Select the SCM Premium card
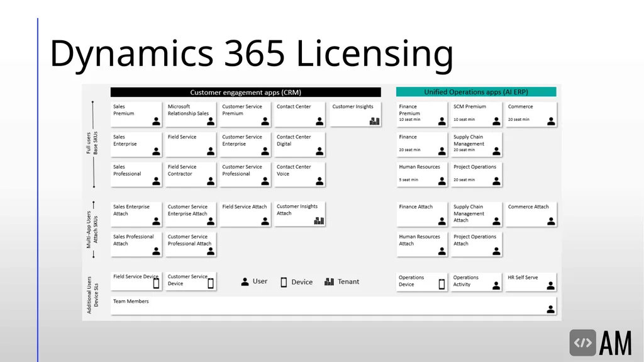Viewport: 644px width, 362px height. pos(477,115)
